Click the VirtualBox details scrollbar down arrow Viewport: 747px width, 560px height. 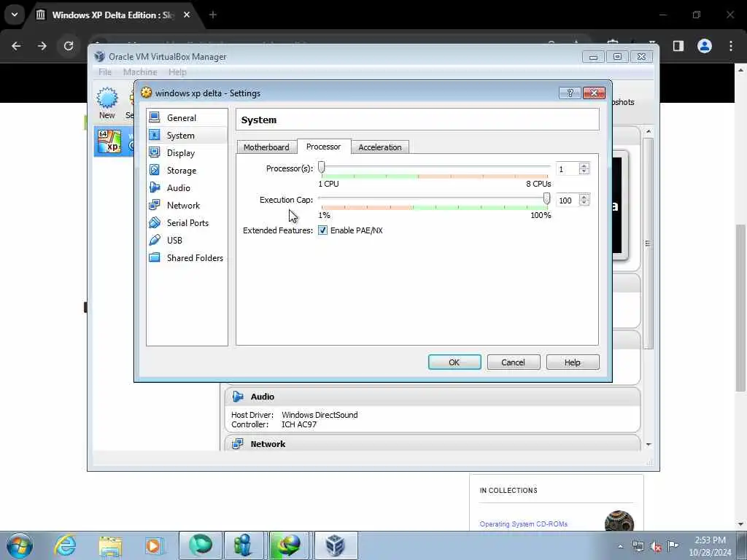[649, 444]
